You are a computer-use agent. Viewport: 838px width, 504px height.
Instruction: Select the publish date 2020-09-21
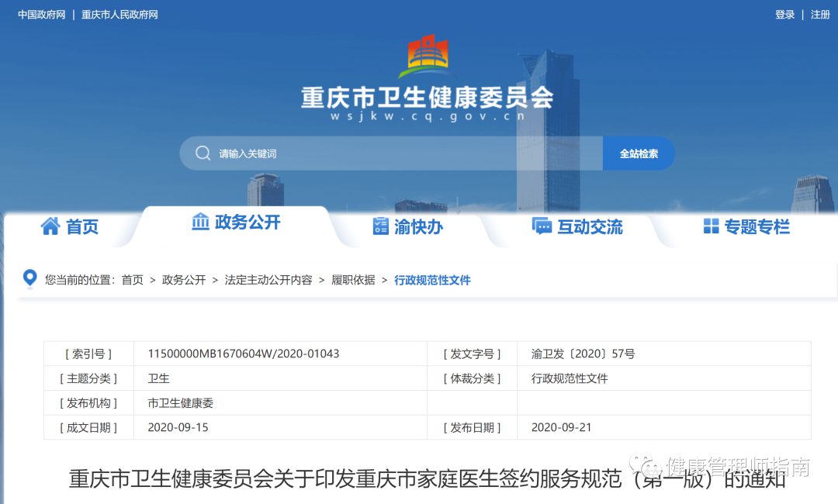(561, 427)
